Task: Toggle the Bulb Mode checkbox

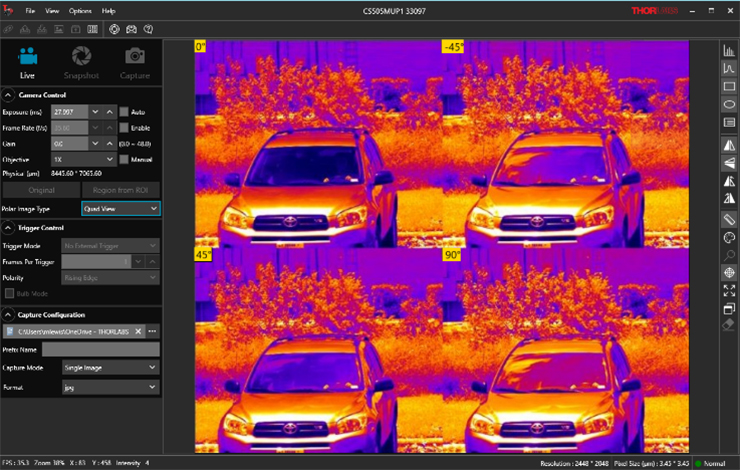Action: click(x=9, y=294)
